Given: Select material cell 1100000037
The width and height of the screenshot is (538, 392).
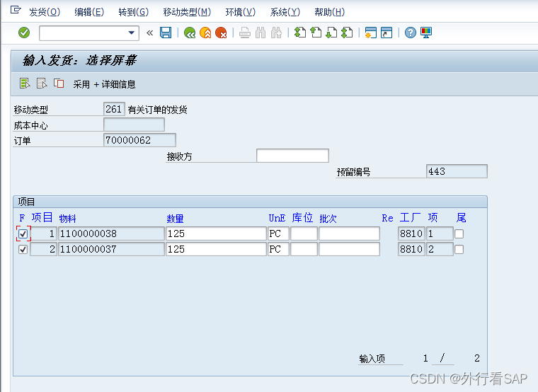Looking at the screenshot, I should click(x=111, y=249).
